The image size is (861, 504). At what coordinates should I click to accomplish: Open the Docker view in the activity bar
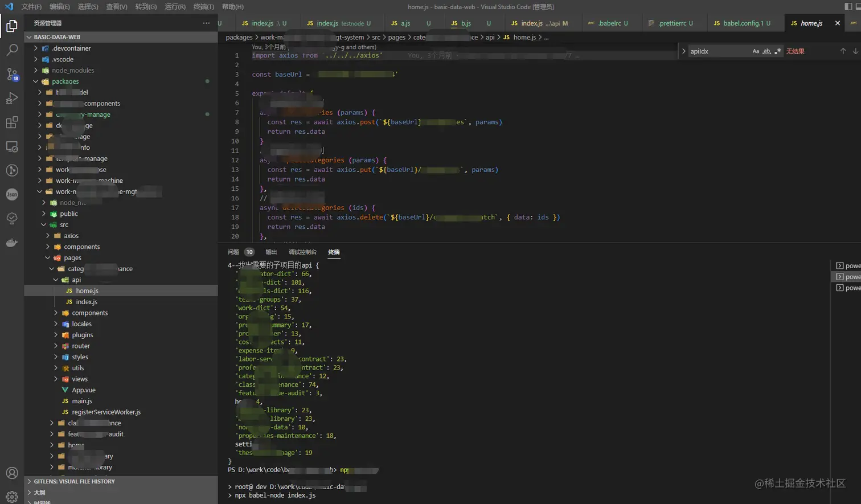pos(11,243)
